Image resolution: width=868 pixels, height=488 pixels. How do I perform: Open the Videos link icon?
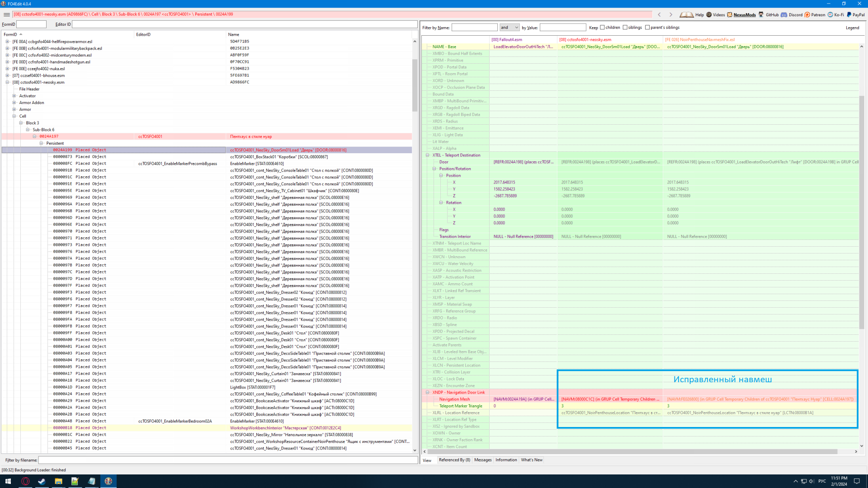pyautogui.click(x=709, y=14)
